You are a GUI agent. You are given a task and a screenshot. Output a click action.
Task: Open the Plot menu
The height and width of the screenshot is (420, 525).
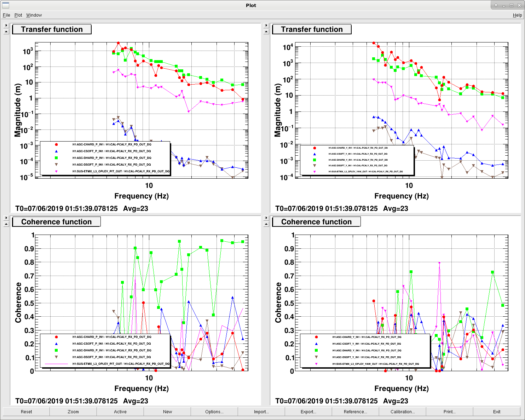[18, 15]
